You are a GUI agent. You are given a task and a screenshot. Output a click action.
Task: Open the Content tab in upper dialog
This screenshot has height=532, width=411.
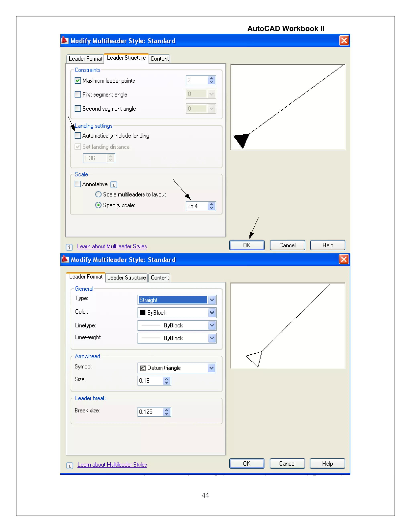click(x=160, y=59)
